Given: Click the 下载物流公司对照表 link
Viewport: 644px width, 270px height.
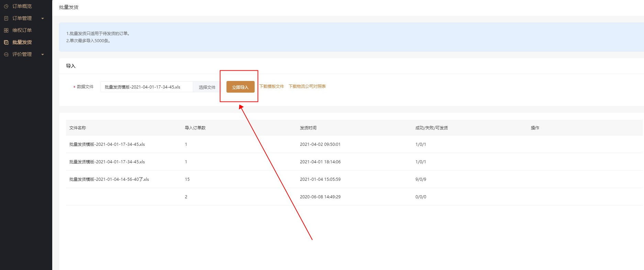Looking at the screenshot, I should point(307,86).
